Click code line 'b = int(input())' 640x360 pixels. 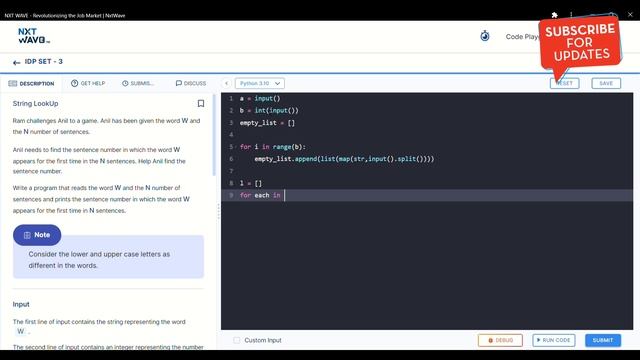pyautogui.click(x=269, y=111)
